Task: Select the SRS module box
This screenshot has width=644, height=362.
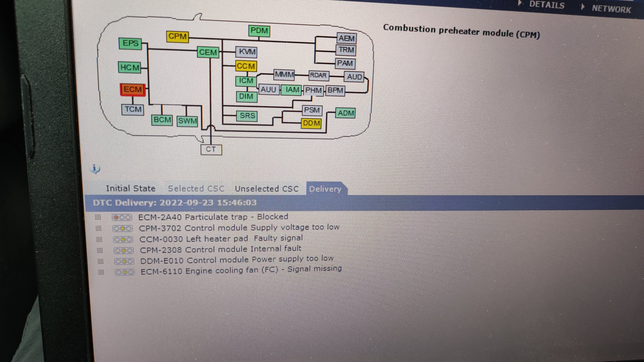Action: coord(247,116)
